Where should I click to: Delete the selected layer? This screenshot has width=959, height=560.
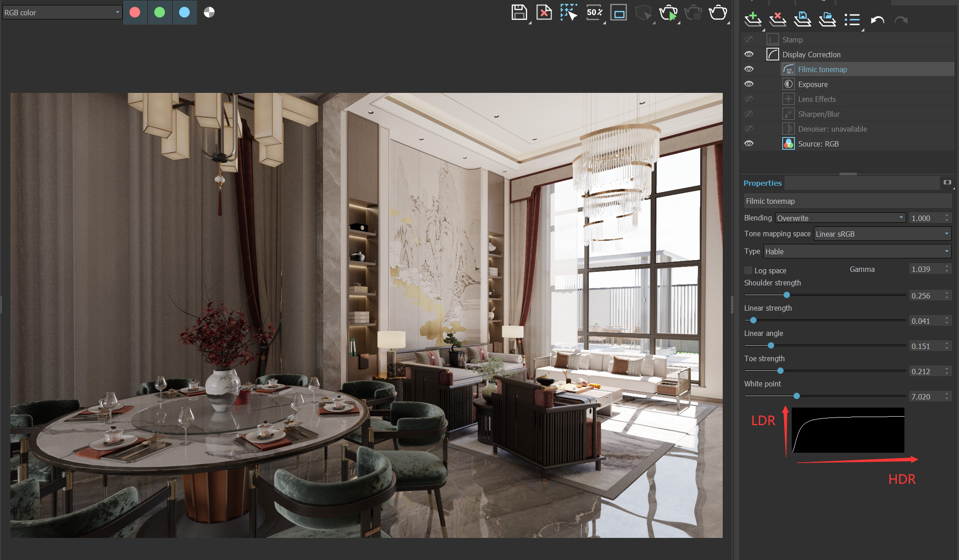[778, 19]
